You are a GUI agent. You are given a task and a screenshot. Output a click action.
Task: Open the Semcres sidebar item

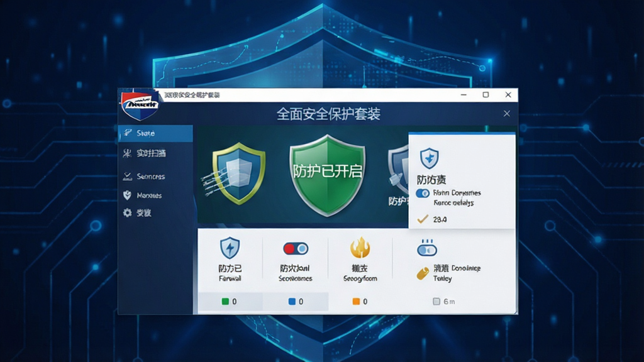(x=156, y=177)
